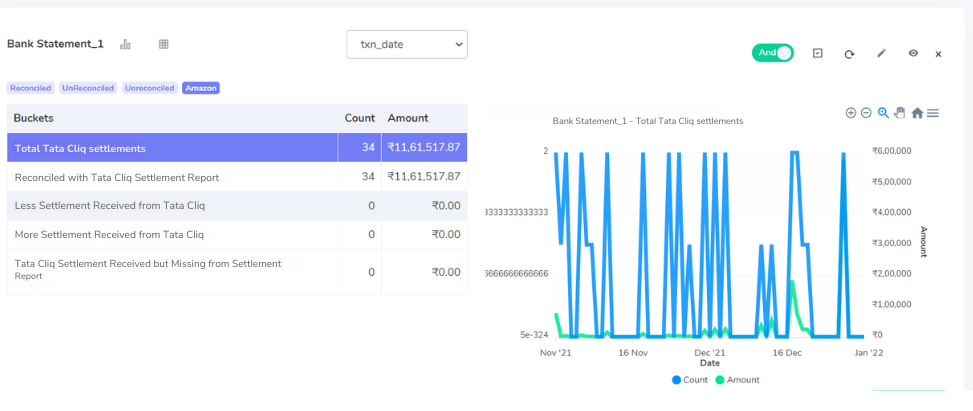Activate chart selection zoom tool
The height and width of the screenshot is (411, 973).
pos(883,113)
